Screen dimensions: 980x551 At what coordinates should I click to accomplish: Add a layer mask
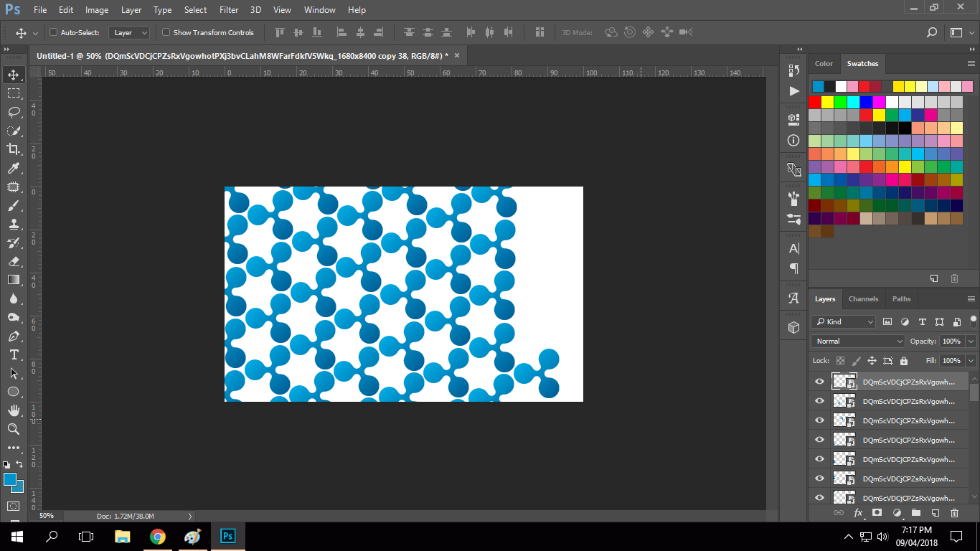pyautogui.click(x=877, y=513)
